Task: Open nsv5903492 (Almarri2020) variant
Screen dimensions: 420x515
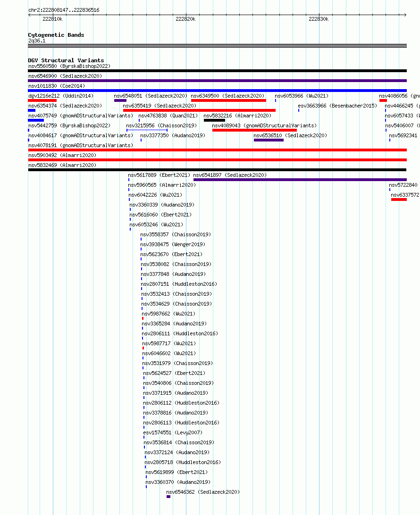Action: pyautogui.click(x=62, y=155)
